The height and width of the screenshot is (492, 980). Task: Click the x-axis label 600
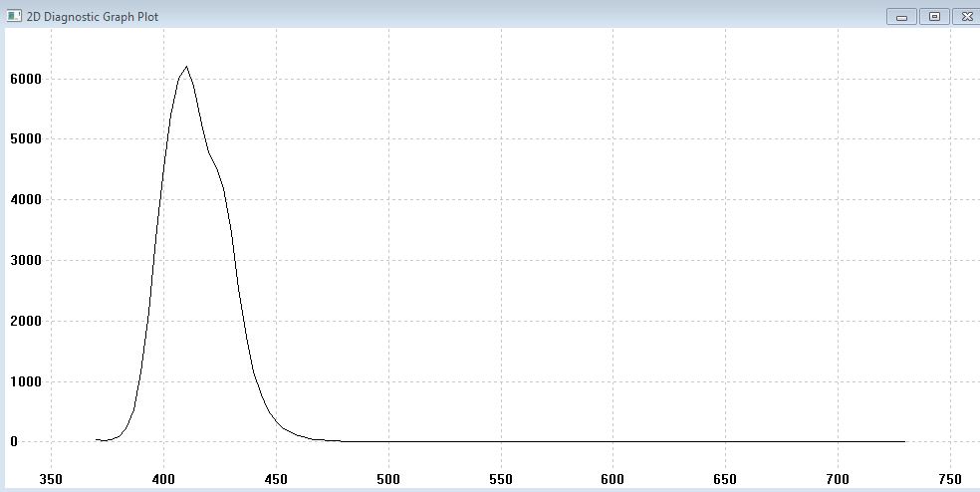click(612, 479)
